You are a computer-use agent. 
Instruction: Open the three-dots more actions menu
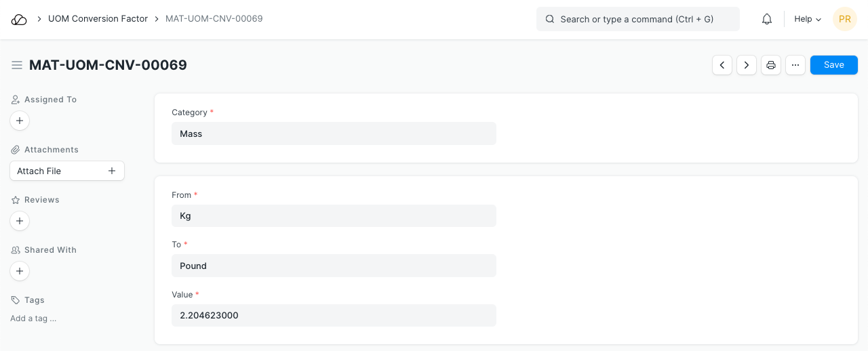click(795, 65)
